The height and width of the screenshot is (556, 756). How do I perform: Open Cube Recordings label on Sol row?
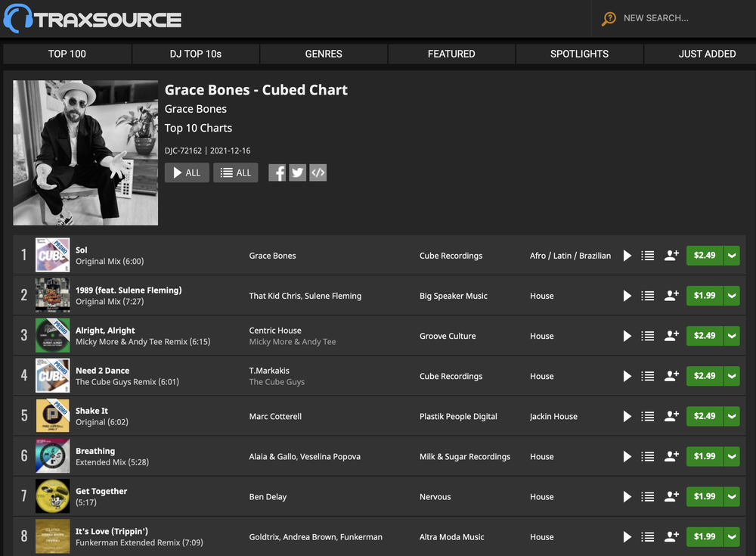(451, 256)
